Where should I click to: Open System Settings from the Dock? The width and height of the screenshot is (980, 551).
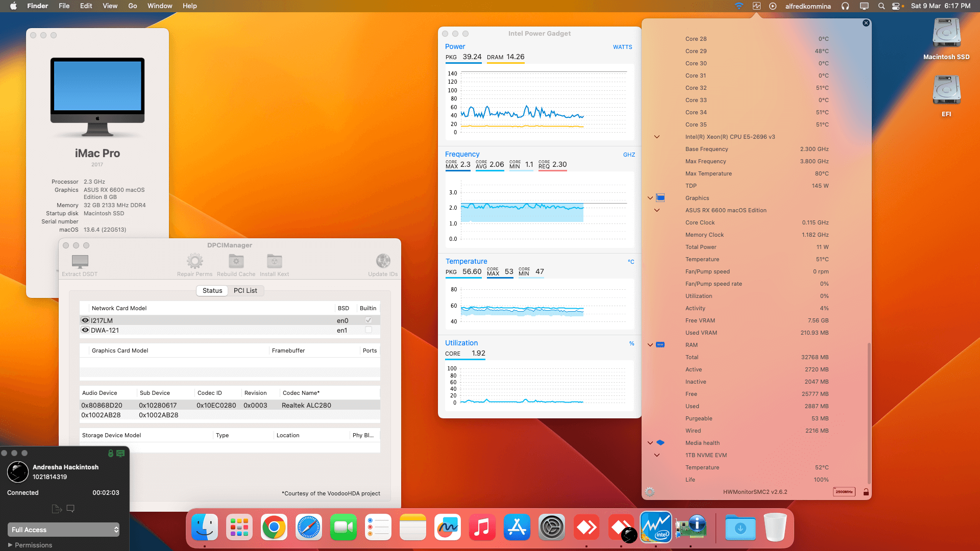click(552, 528)
